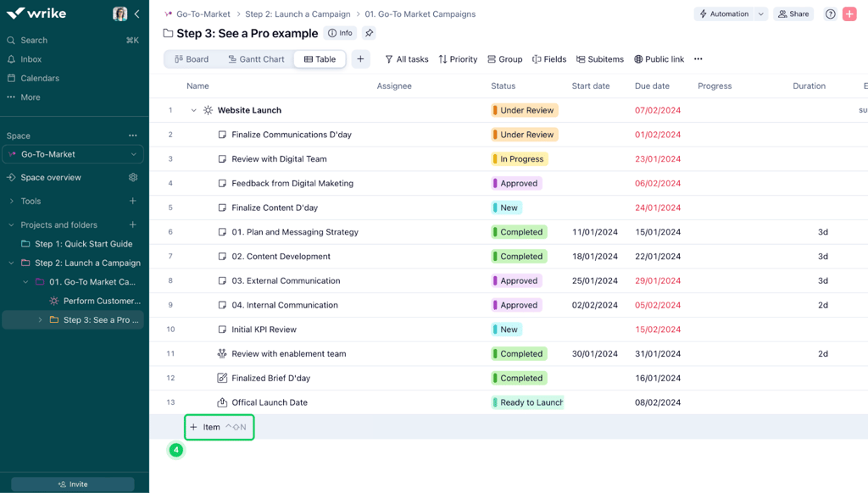
Task: Open the Fields options
Action: point(549,59)
